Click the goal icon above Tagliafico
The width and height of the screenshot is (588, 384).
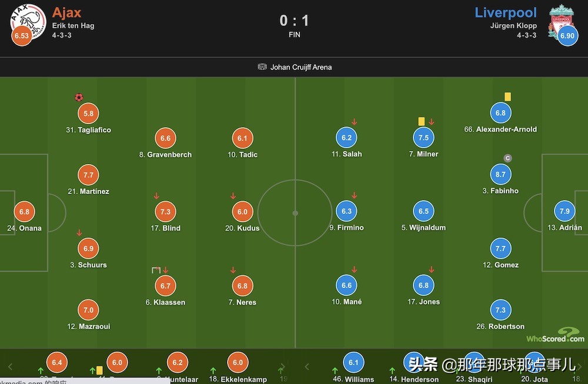tap(79, 98)
